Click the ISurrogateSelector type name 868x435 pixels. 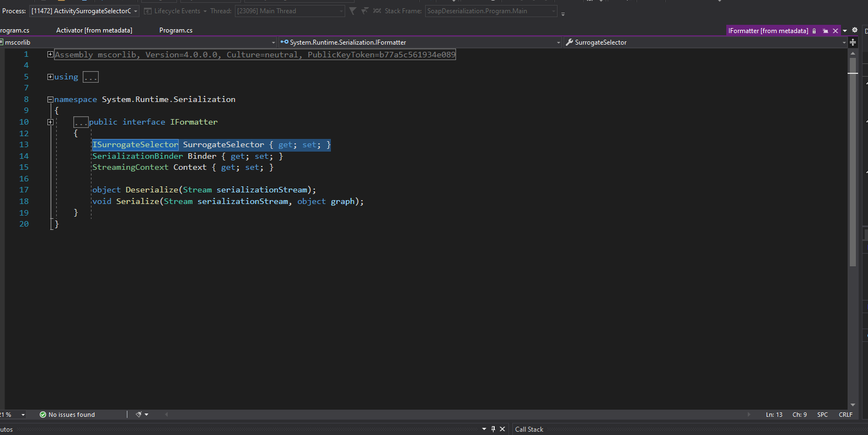coord(136,145)
